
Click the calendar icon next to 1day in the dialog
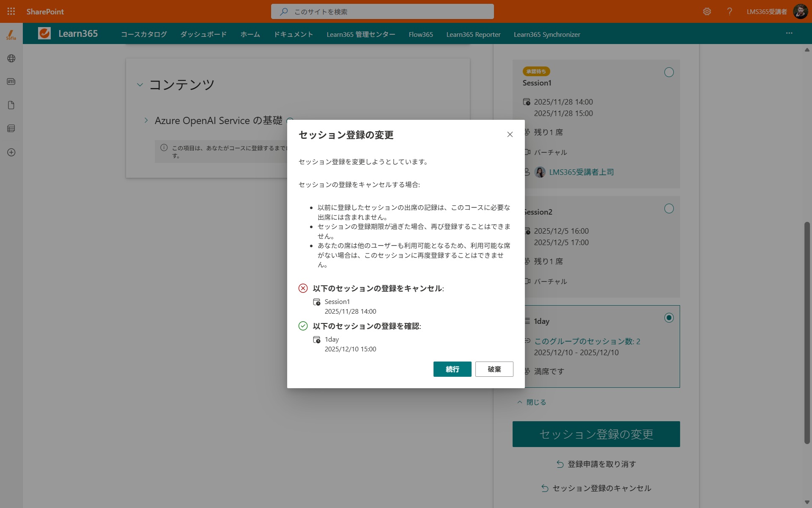click(x=317, y=340)
